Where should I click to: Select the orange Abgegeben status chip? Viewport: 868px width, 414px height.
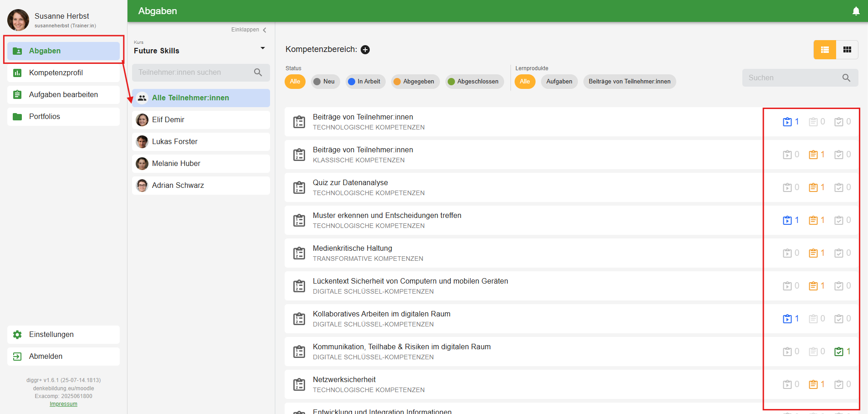(414, 82)
